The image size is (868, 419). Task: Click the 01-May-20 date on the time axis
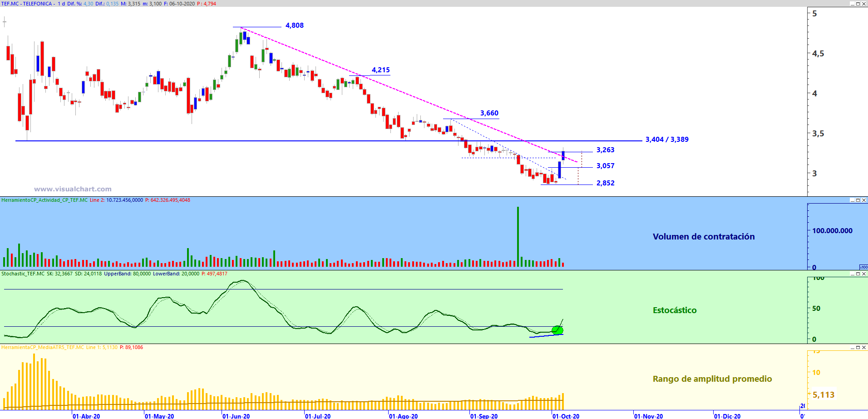[x=159, y=416]
